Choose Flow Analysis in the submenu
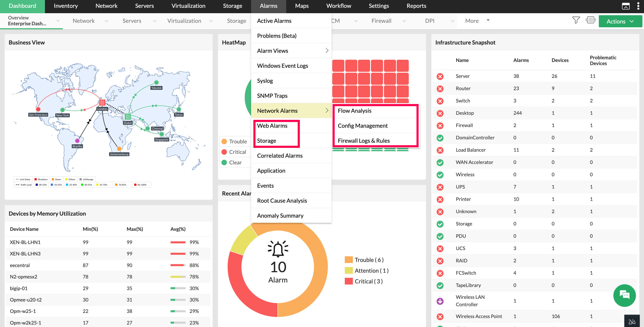This screenshot has width=644, height=327. pyautogui.click(x=375, y=111)
